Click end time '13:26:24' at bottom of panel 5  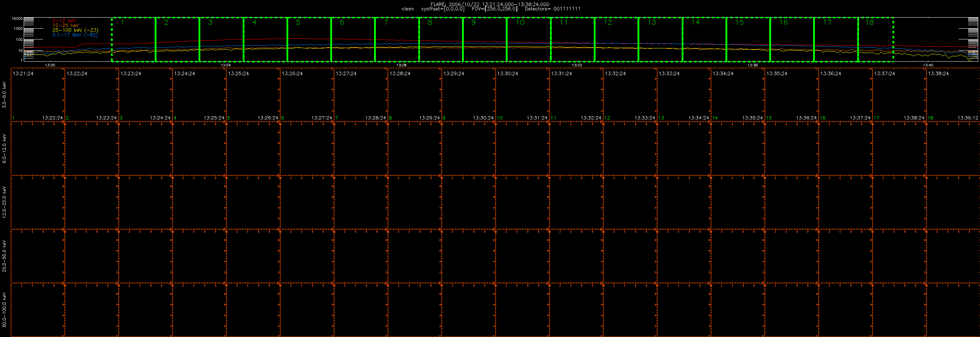[268, 118]
